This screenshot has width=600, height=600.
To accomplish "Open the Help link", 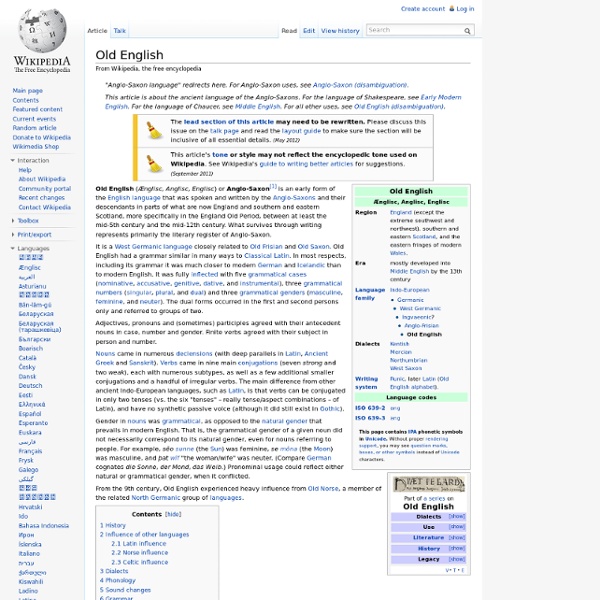I will 25,170.
